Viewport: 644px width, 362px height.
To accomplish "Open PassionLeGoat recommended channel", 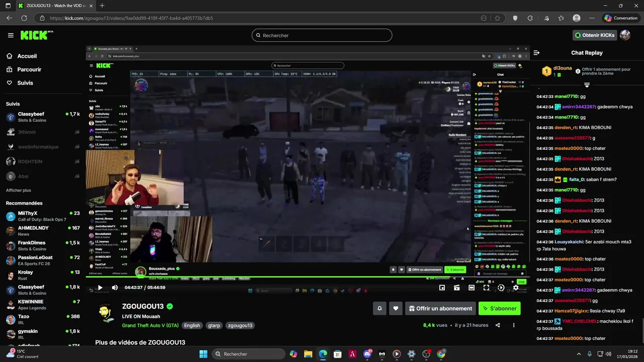I will click(43, 260).
